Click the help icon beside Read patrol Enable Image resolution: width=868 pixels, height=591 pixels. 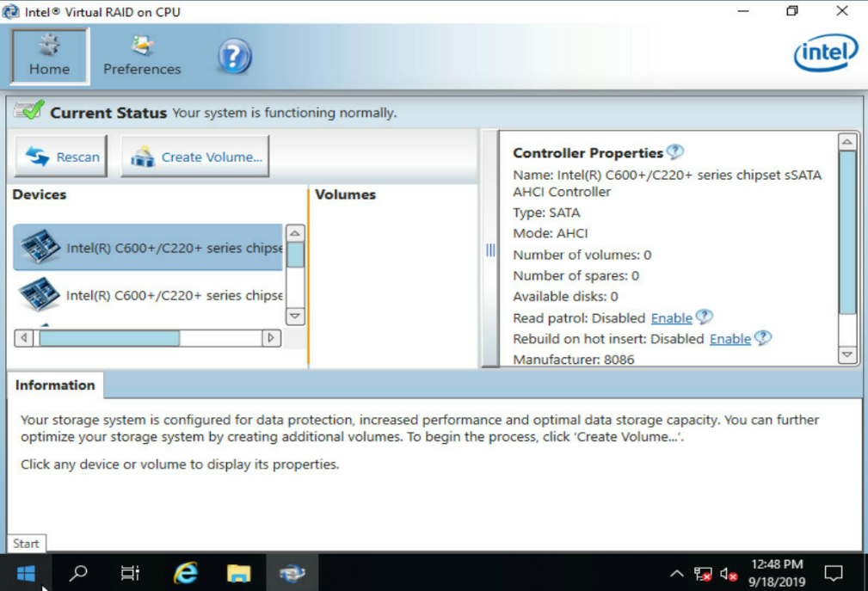click(x=704, y=317)
